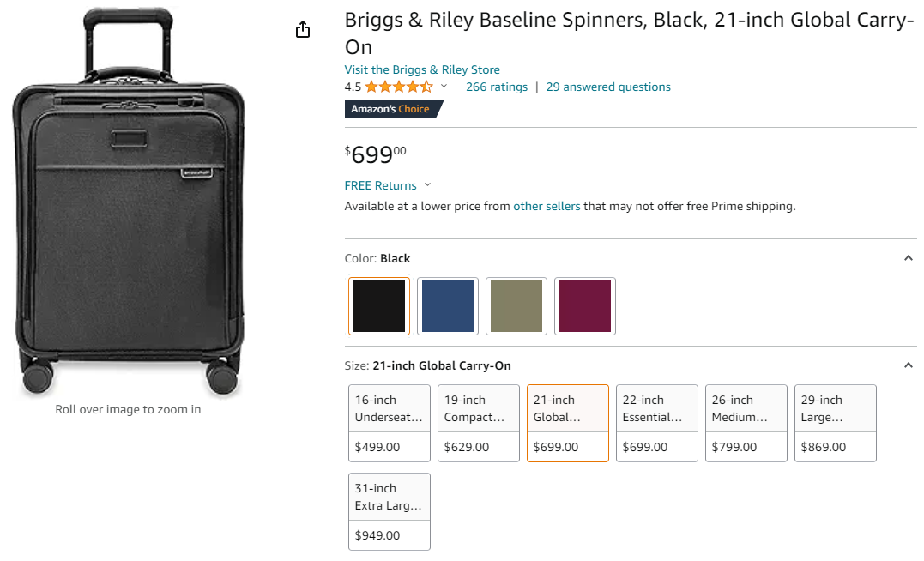Image resolution: width=924 pixels, height=561 pixels.
Task: Choose the olive green color swatch
Action: tap(516, 306)
